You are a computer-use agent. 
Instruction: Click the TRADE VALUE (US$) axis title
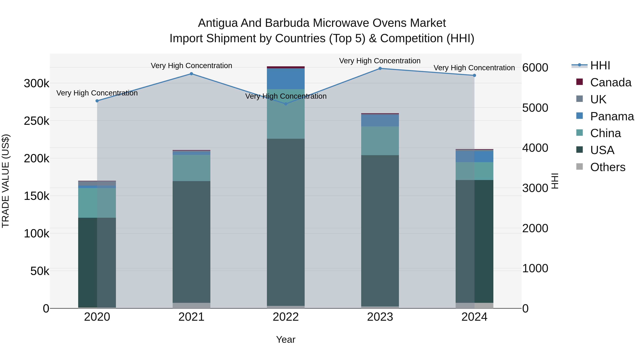[6, 181]
